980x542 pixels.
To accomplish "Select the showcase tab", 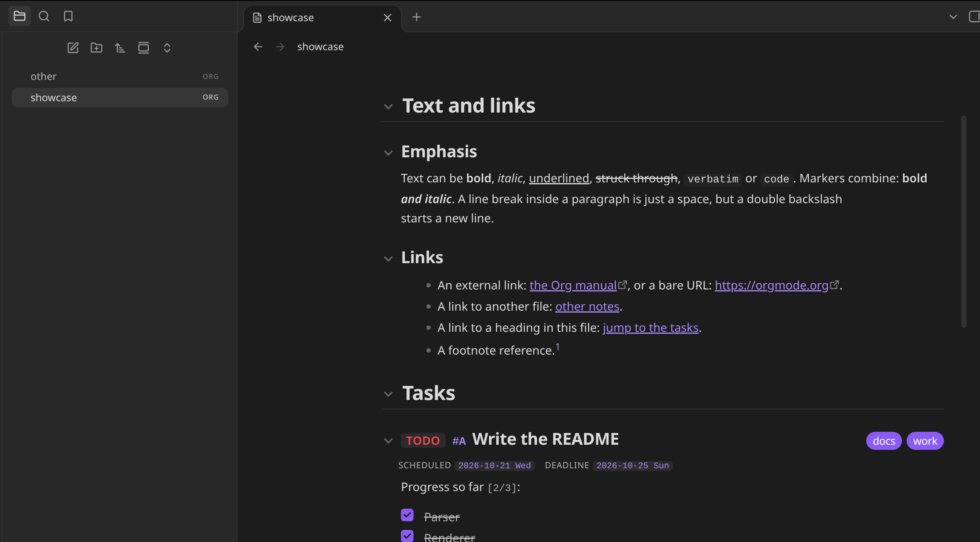I will tap(322, 18).
